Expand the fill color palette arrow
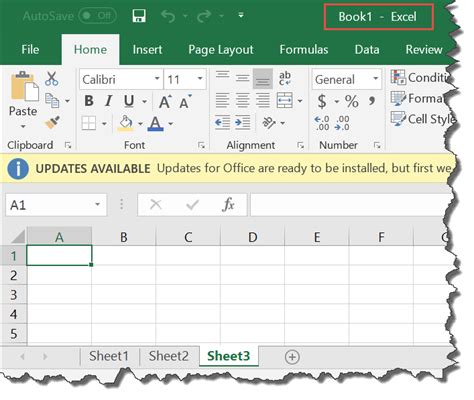Image resolution: width=474 pixels, height=400 pixels. [x=140, y=124]
